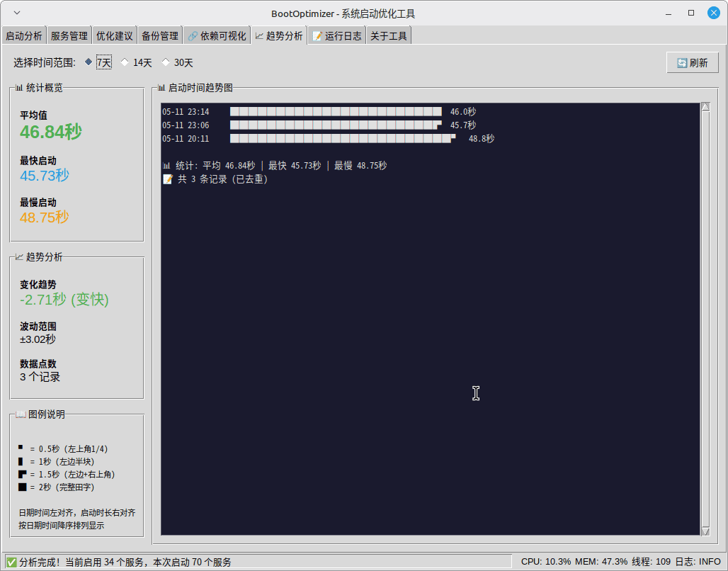
Task: Go to the 备份管理 tab
Action: coord(160,35)
